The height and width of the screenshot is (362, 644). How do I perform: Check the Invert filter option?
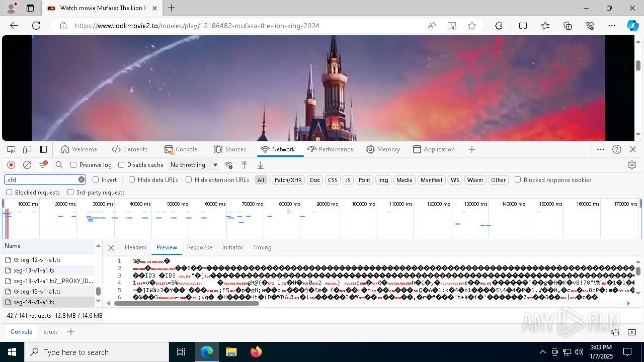96,179
